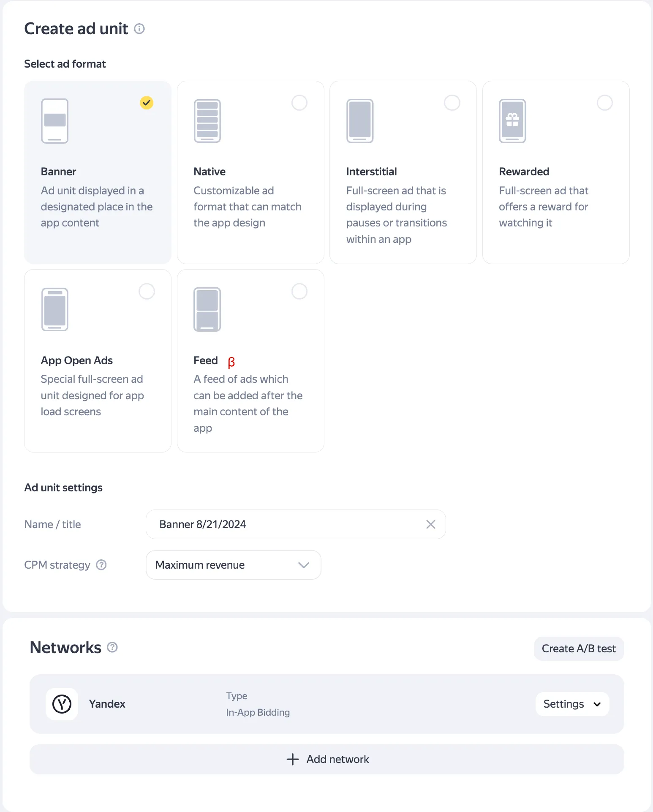Expand the Yandex Settings dropdown
The image size is (653, 812).
[x=572, y=704]
